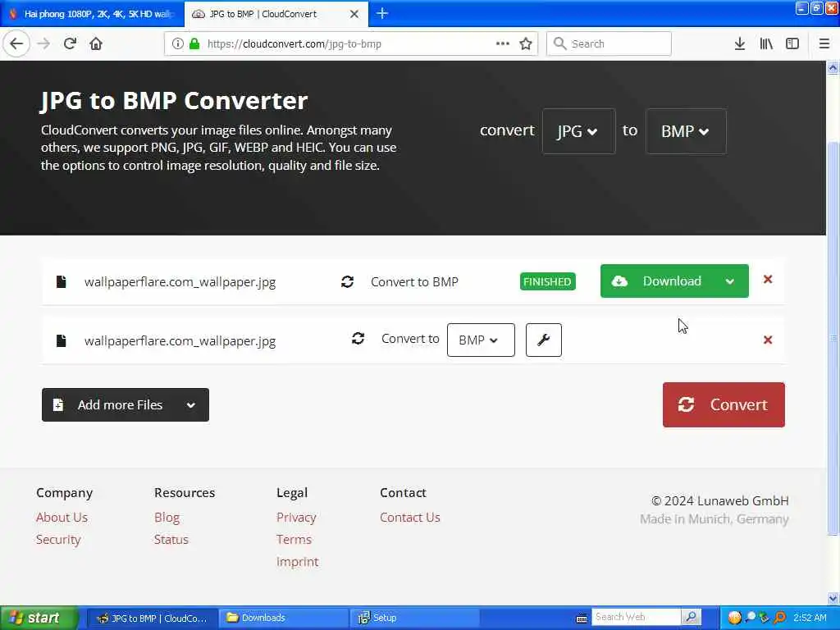
Task: Click the system tray clock 2:52 AM
Action: coord(810,618)
